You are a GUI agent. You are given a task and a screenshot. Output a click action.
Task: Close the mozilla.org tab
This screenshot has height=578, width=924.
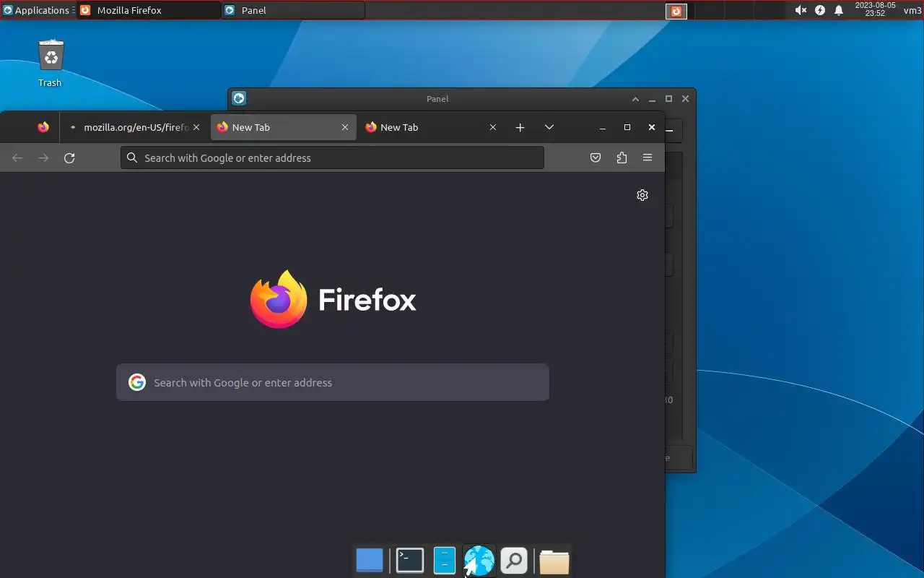point(196,127)
